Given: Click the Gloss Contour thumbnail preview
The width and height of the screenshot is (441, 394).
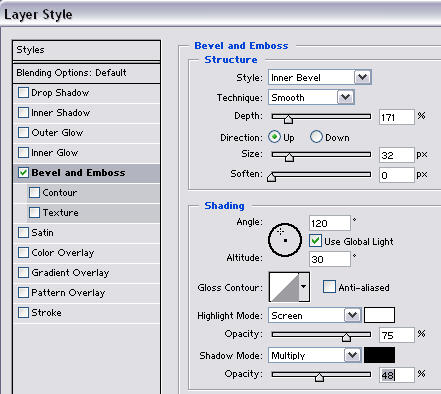Looking at the screenshot, I should [x=284, y=287].
